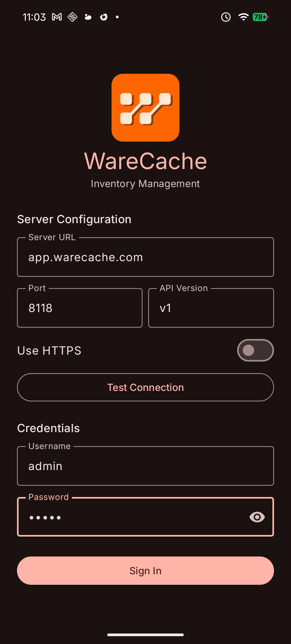291x644 pixels.
Task: Click the Gmail notification icon
Action: pyautogui.click(x=57, y=17)
